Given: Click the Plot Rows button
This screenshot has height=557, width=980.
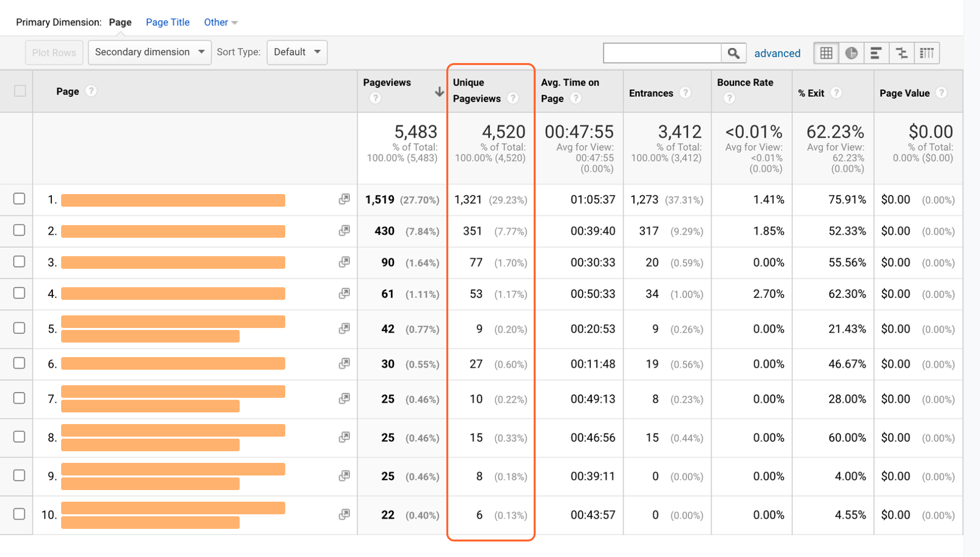Looking at the screenshot, I should tap(54, 52).
